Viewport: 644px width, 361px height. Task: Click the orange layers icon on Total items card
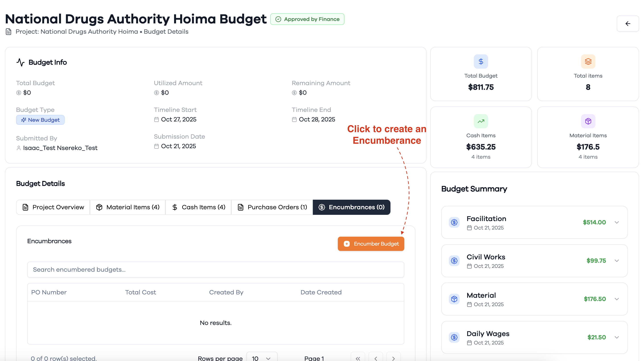coord(588,62)
